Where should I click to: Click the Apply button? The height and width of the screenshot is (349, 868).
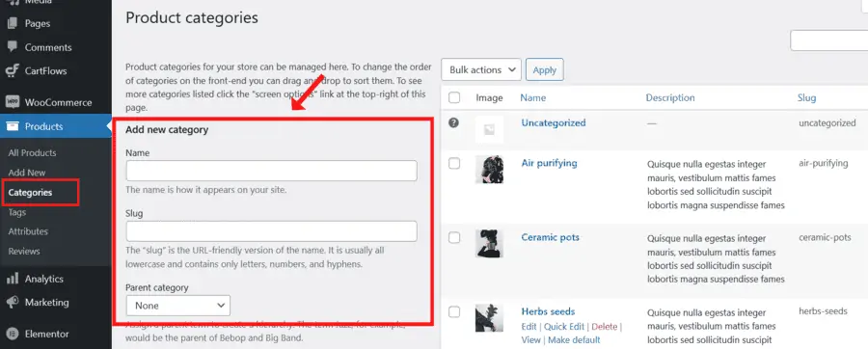pos(545,69)
